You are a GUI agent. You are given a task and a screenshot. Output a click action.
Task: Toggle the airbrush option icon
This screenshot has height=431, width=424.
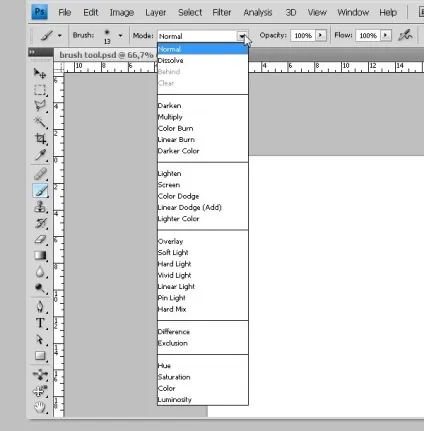(x=405, y=35)
